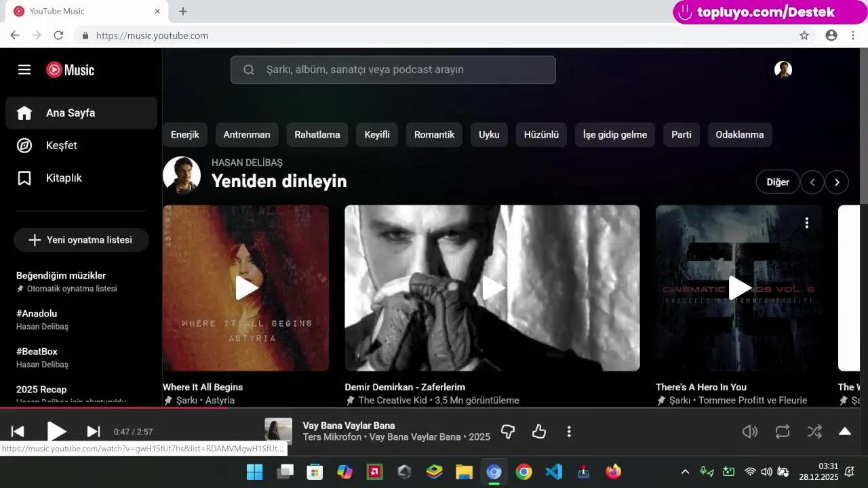Open Hasan Delibaş profile picture beside Yeniden dinleyin

[182, 176]
